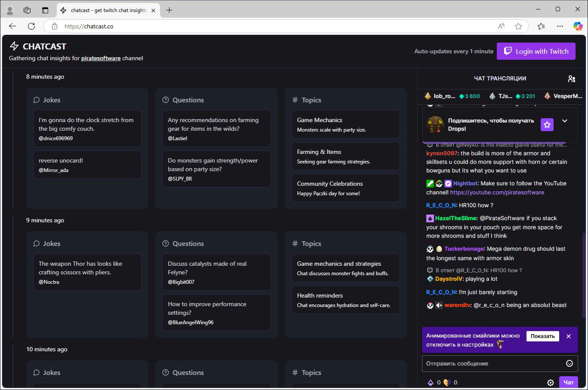Image resolution: width=588 pixels, height=390 pixels.
Task: Open chat settings via gear icon
Action: click(x=551, y=382)
